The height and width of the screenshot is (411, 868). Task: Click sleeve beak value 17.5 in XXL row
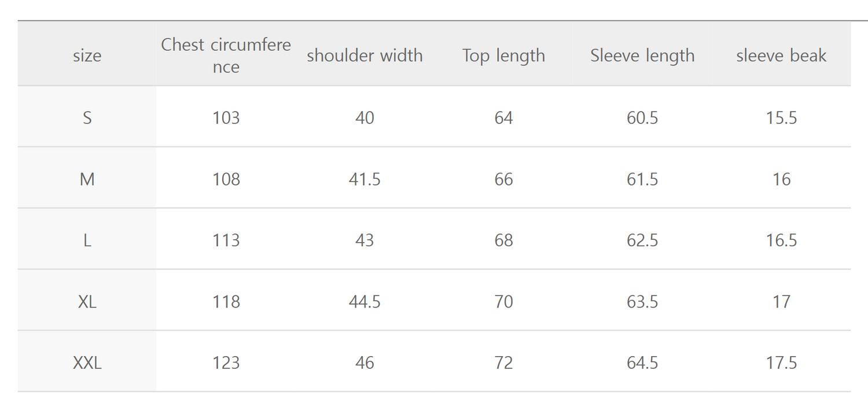[781, 363]
